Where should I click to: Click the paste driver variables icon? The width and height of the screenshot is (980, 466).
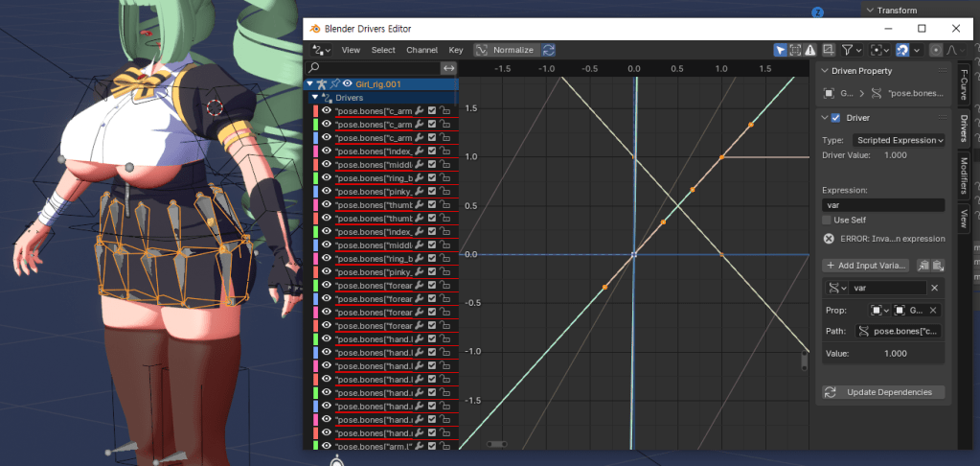[x=939, y=265]
